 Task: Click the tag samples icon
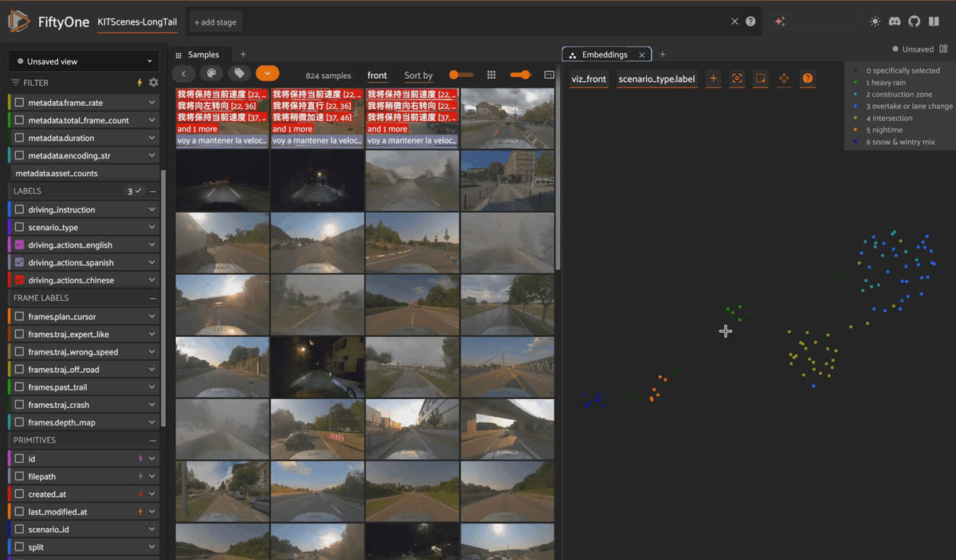(x=238, y=74)
